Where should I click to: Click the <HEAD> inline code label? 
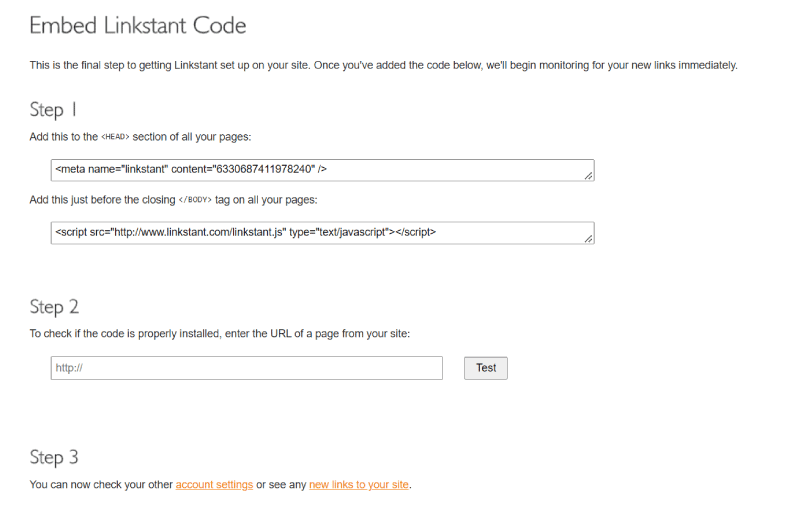[115, 137]
